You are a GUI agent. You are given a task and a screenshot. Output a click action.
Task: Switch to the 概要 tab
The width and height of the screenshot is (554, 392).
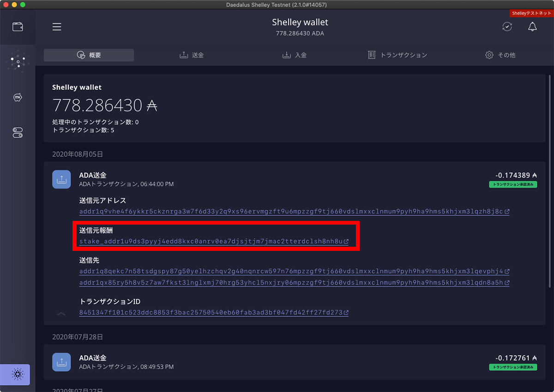89,55
